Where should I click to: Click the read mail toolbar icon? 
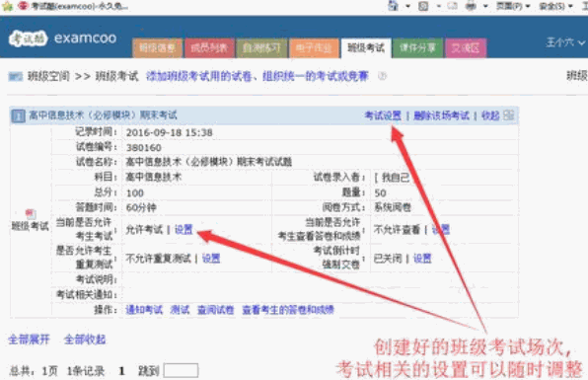(452, 6)
